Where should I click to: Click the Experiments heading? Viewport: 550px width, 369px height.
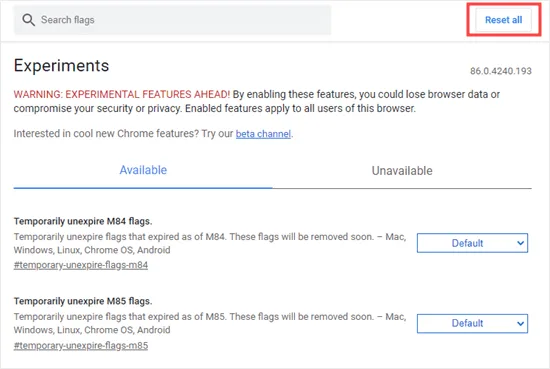61,66
